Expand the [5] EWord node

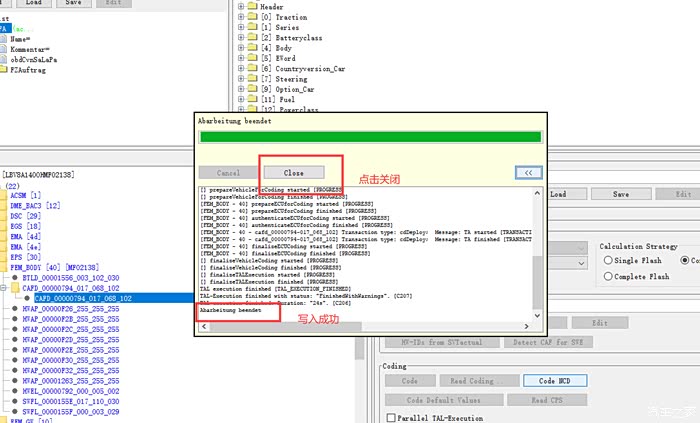241,58
